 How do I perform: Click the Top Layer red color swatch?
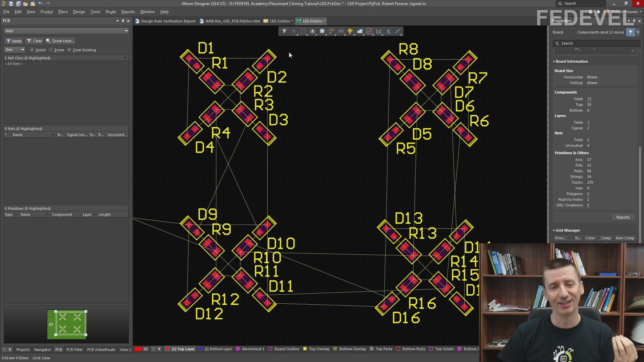(x=167, y=349)
